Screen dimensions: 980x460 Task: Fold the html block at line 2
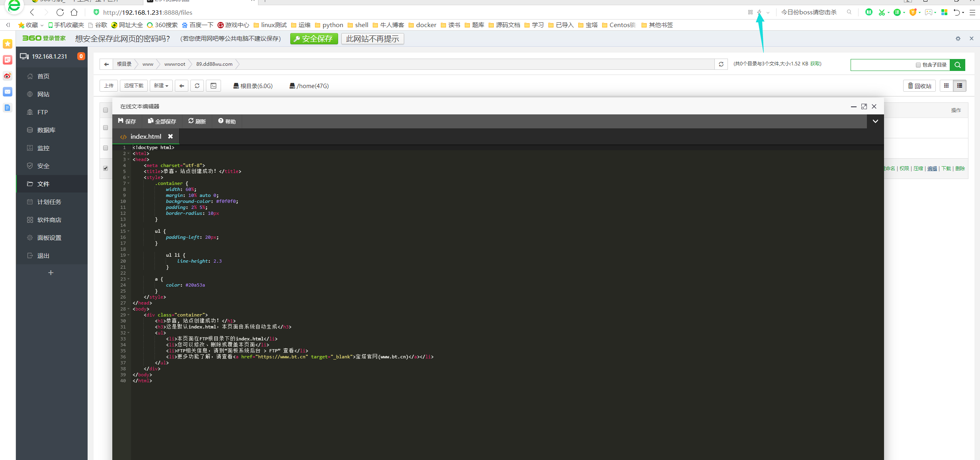pos(129,153)
